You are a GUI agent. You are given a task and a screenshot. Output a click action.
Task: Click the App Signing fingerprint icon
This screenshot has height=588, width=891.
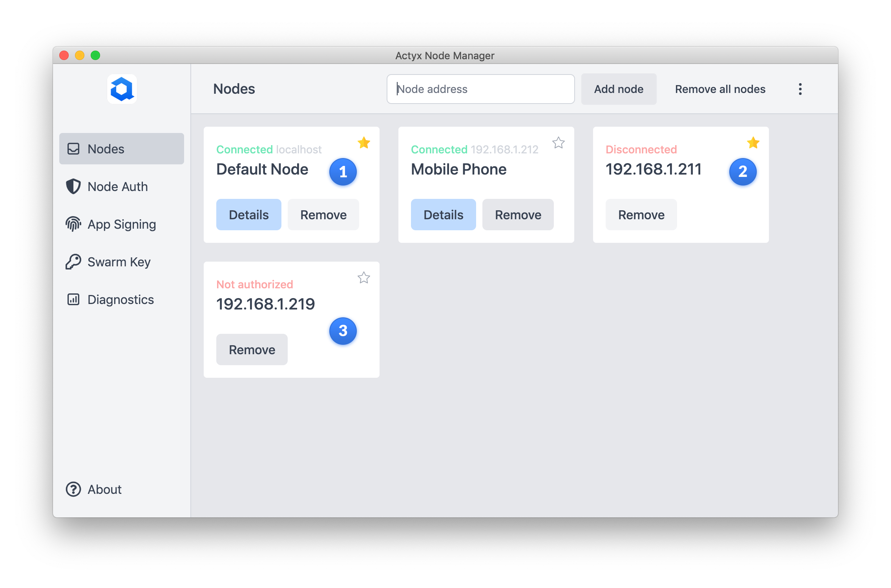73,224
